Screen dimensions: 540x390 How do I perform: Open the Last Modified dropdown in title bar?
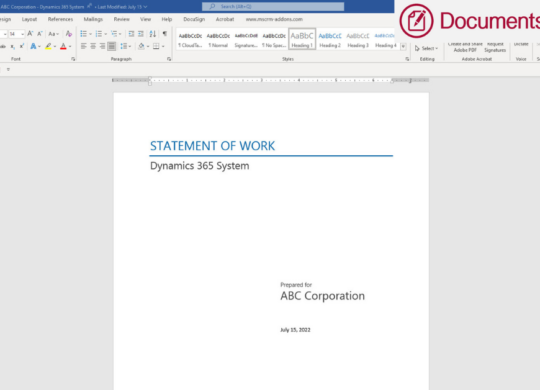pyautogui.click(x=122, y=7)
